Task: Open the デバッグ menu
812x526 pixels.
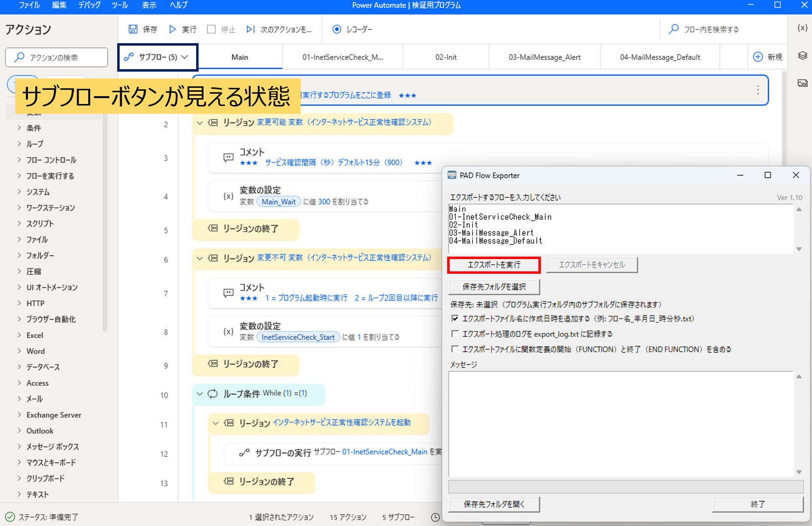Action: 89,5
